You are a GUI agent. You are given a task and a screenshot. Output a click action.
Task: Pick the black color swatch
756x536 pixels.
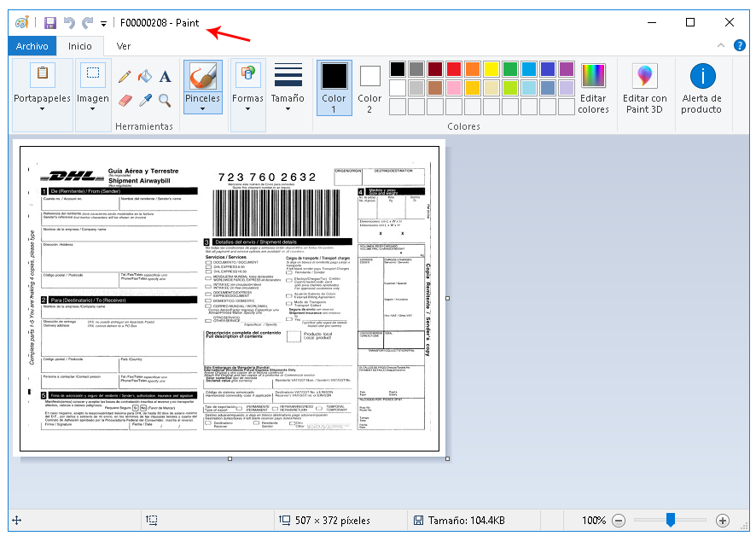(x=398, y=69)
